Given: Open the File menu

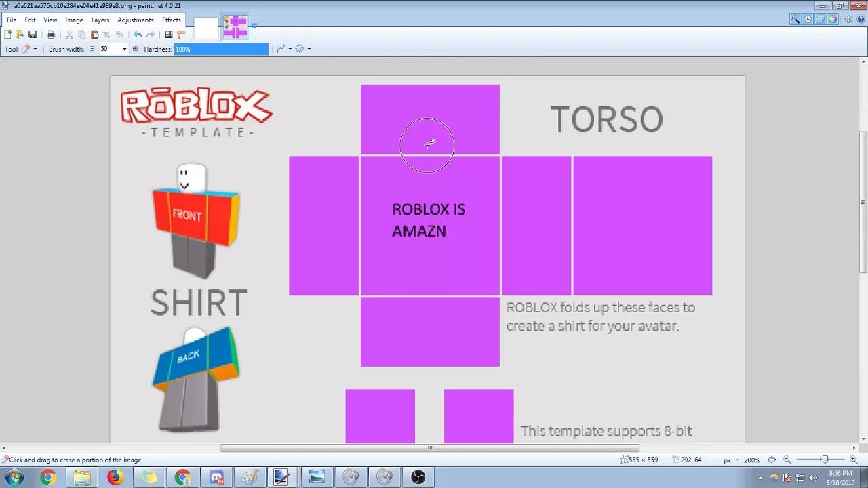Looking at the screenshot, I should click(x=12, y=20).
